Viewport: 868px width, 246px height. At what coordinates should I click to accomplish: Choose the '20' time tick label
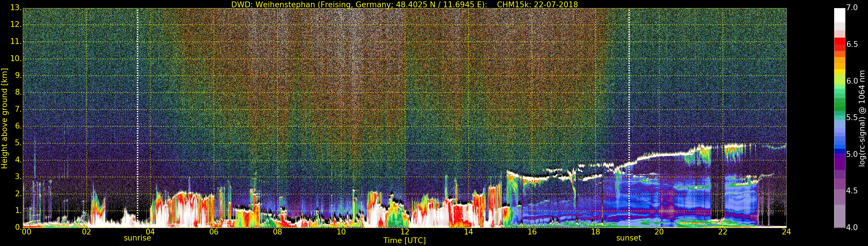659,232
